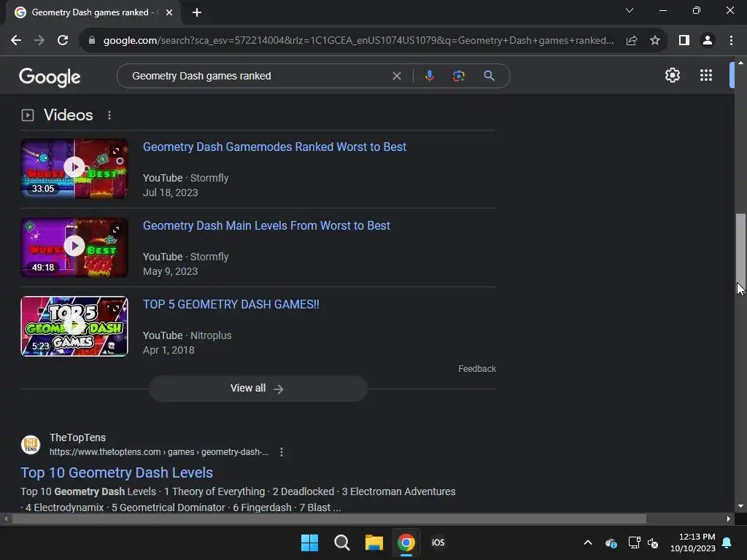Open Windows taskbar search
This screenshot has height=560, width=747.
point(342,542)
